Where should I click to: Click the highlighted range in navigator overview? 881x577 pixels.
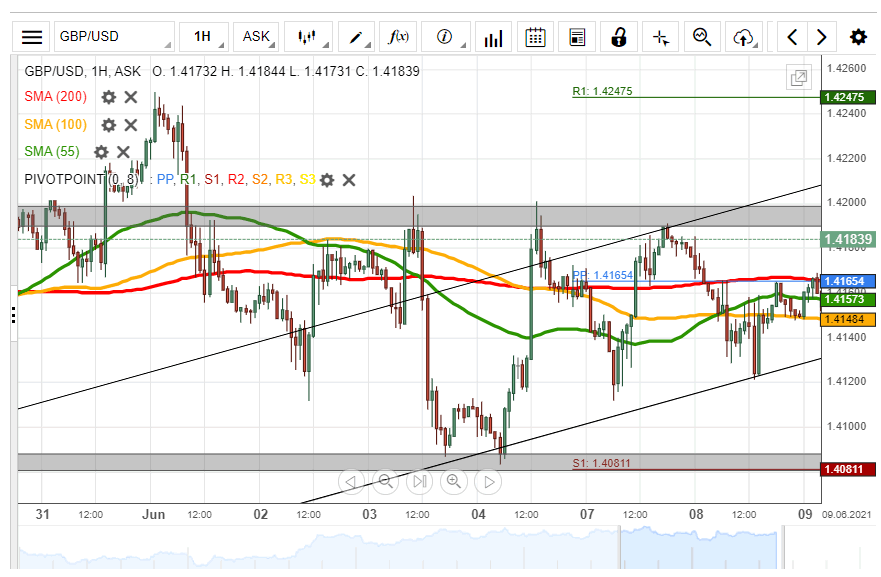coord(698,548)
